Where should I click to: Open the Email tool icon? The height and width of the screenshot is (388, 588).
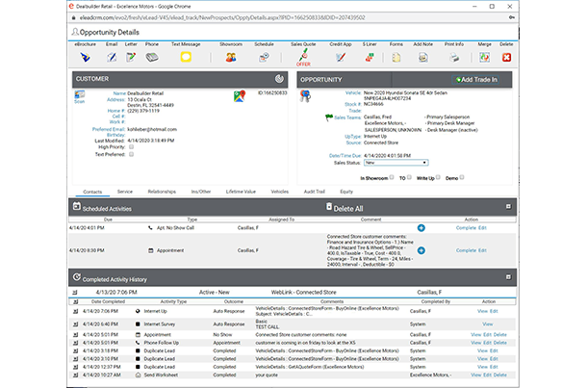(x=111, y=57)
